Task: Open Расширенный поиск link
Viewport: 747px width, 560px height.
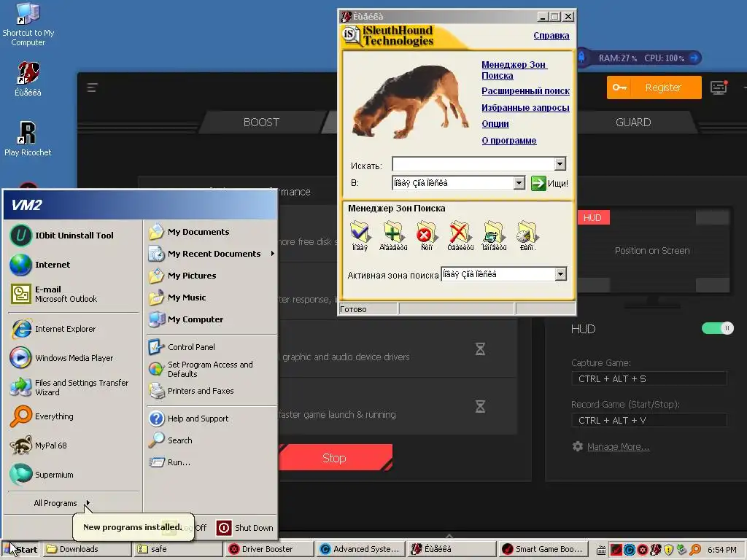Action: click(525, 91)
